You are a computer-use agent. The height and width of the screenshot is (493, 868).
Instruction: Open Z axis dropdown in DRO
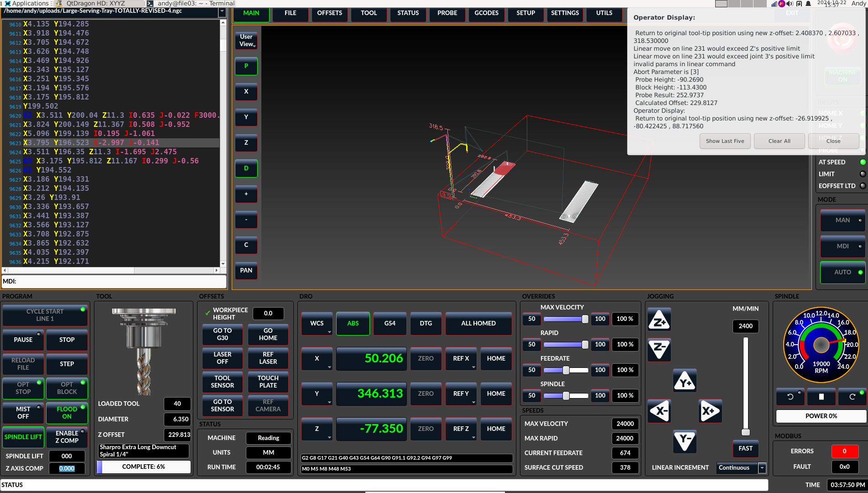click(317, 429)
